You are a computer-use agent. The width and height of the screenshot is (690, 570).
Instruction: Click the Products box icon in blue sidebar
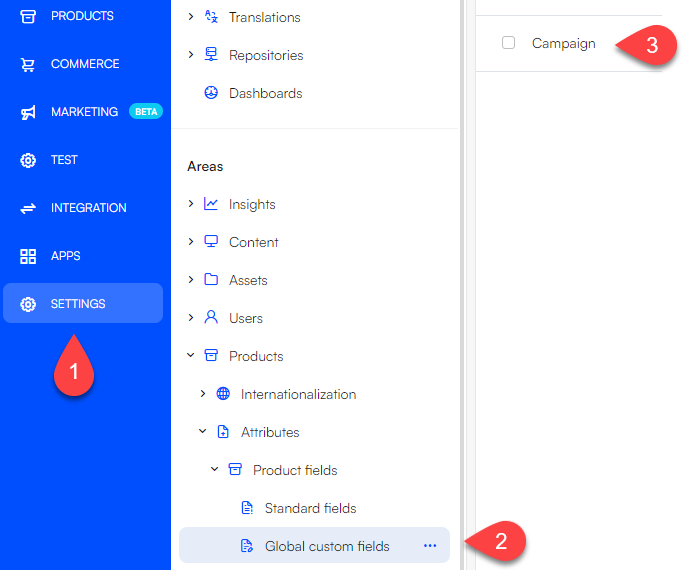coord(28,16)
